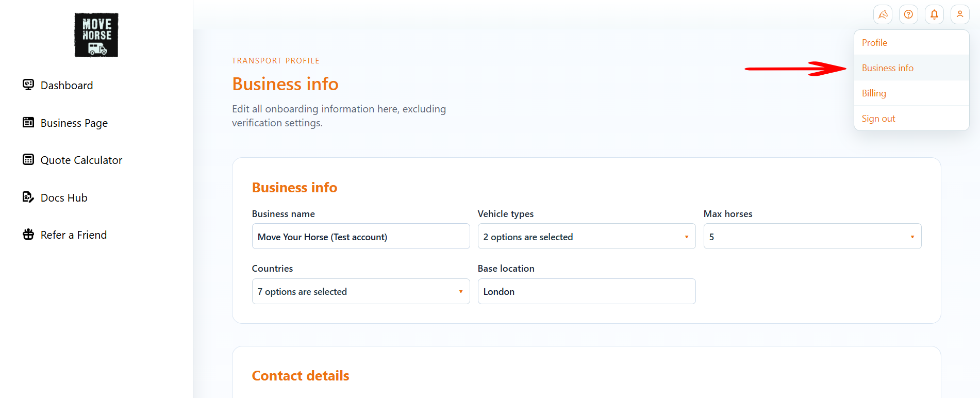Click the Quote Calculator icon

coord(28,159)
